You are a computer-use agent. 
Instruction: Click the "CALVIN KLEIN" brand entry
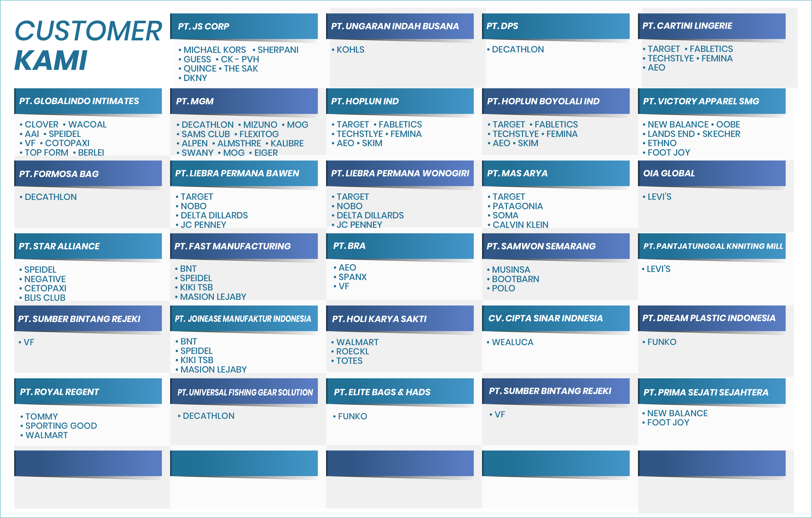tap(520, 225)
